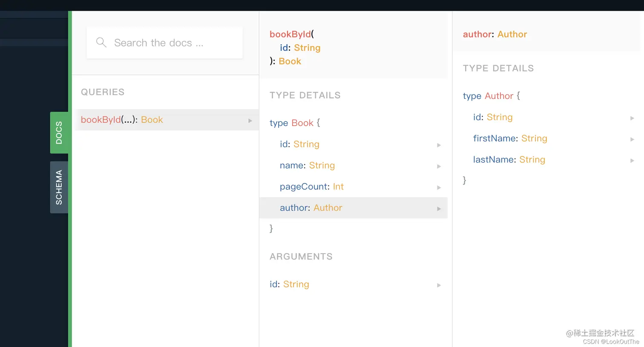Expand the id argument under ARGUMENTS
Screen dimensions: 644x347
pos(439,285)
